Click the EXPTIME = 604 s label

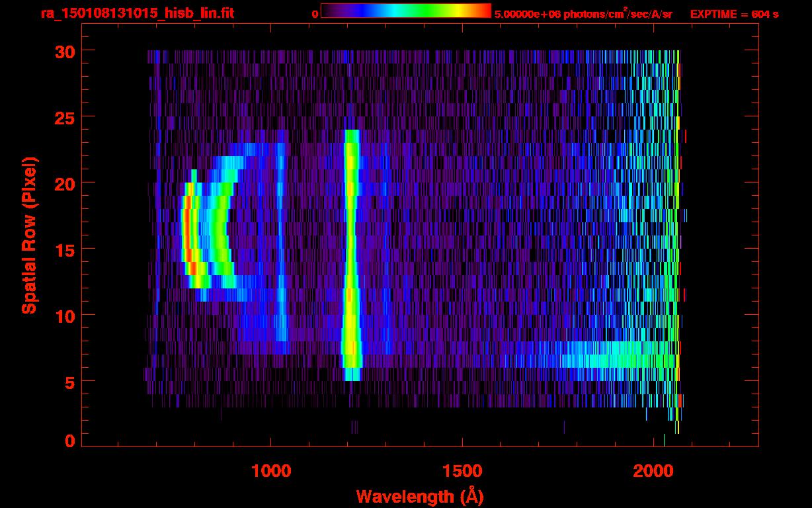(x=734, y=14)
